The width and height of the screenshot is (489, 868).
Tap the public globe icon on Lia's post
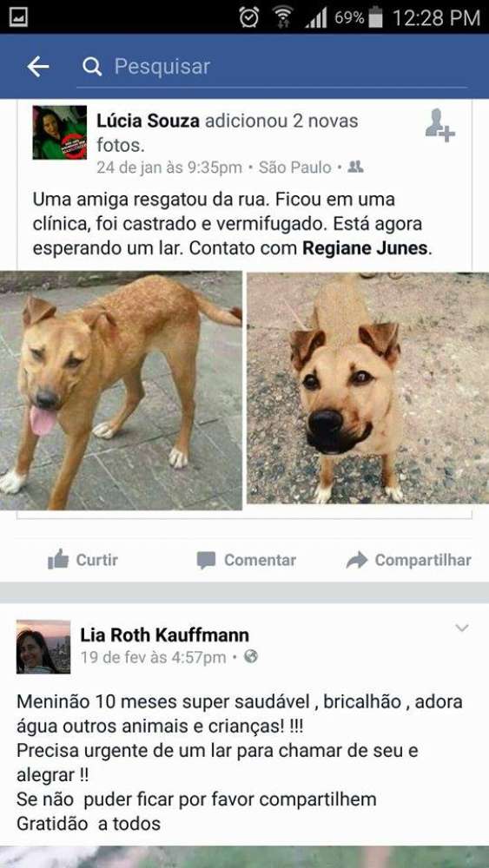click(x=251, y=656)
